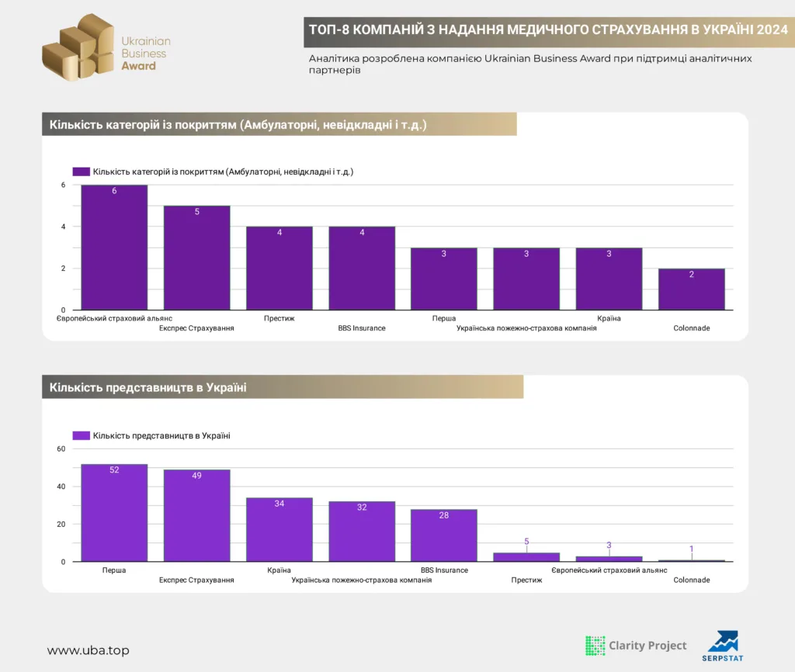The width and height of the screenshot is (795, 672).
Task: Click the purple legend swatch of coverage categories chart
Action: coord(81,171)
